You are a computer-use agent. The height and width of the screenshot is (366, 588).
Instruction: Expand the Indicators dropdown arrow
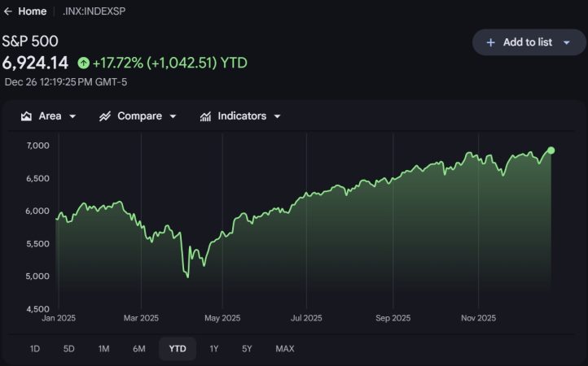(x=277, y=116)
